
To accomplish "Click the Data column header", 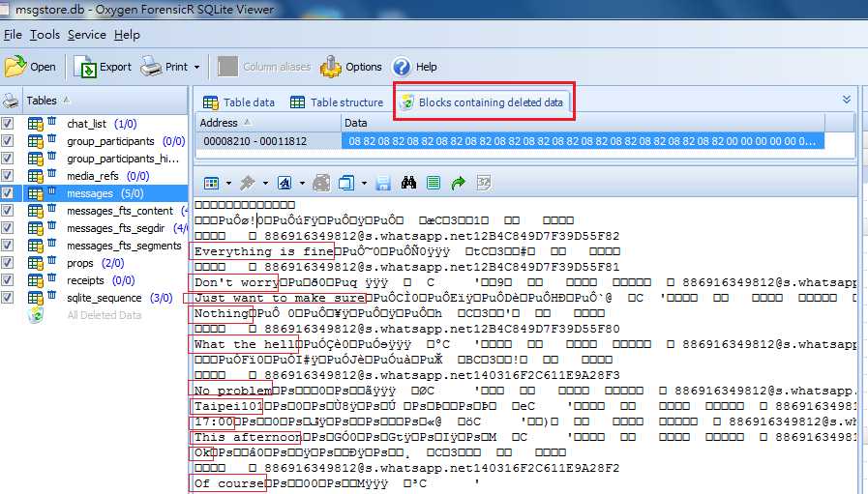I will (583, 122).
